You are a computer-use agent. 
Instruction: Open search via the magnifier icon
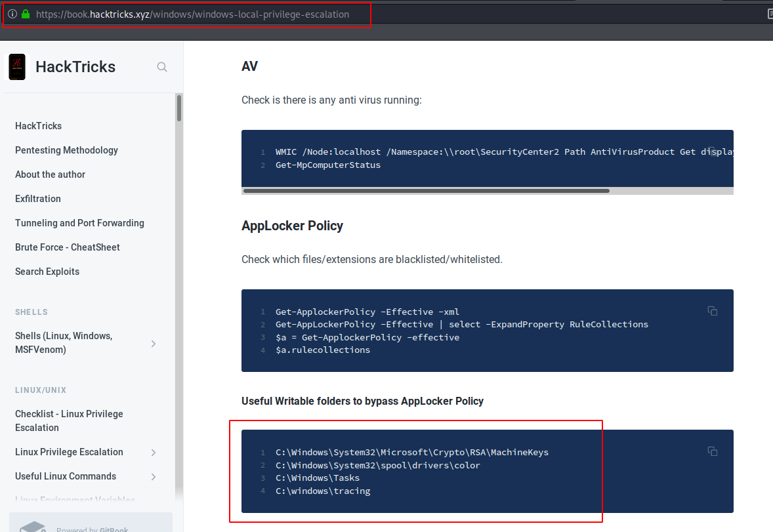161,66
